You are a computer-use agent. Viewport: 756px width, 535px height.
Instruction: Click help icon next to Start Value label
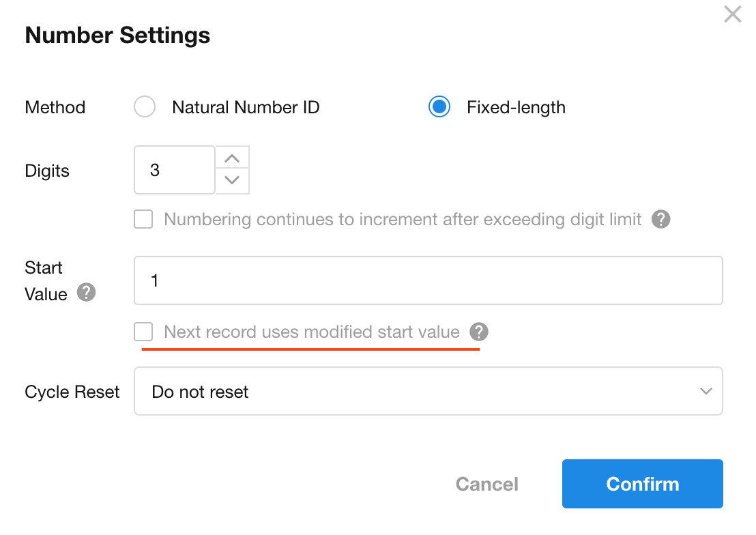point(86,293)
